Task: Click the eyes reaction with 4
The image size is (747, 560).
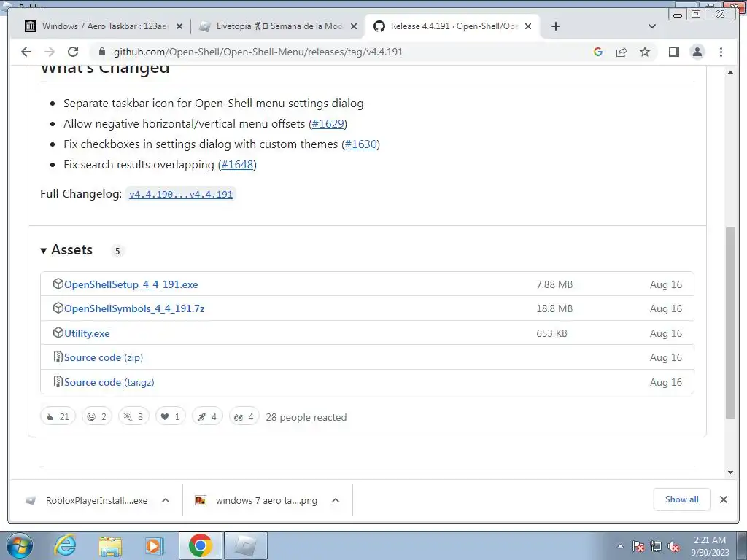Action: click(x=244, y=416)
